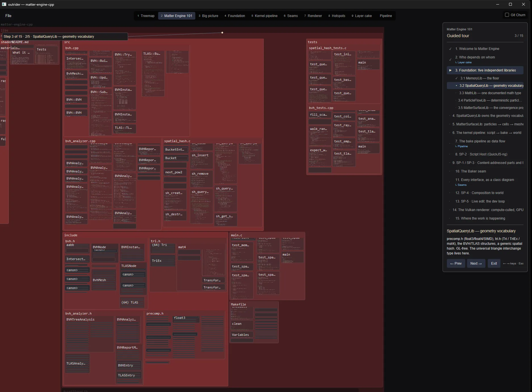Jump to step 12 SP-4 Composition to world
This screenshot has height=392, width=532.
(485, 193)
